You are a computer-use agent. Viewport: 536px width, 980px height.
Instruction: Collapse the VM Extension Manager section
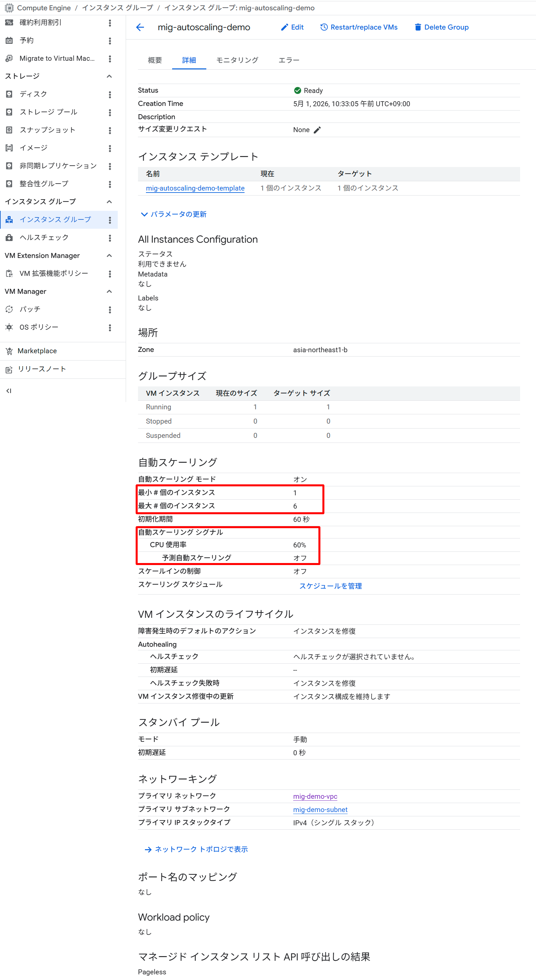click(x=109, y=255)
